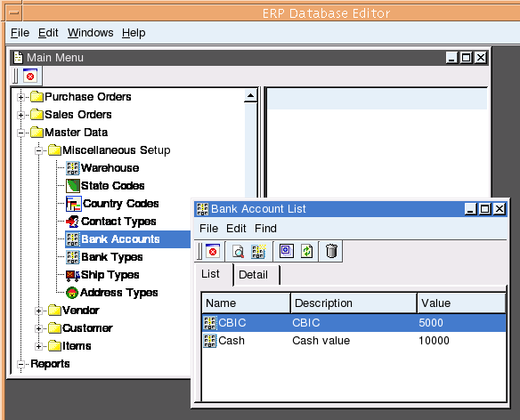Click the find magnifier icon in Bank Account toolbar
The height and width of the screenshot is (420, 520).
point(238,251)
